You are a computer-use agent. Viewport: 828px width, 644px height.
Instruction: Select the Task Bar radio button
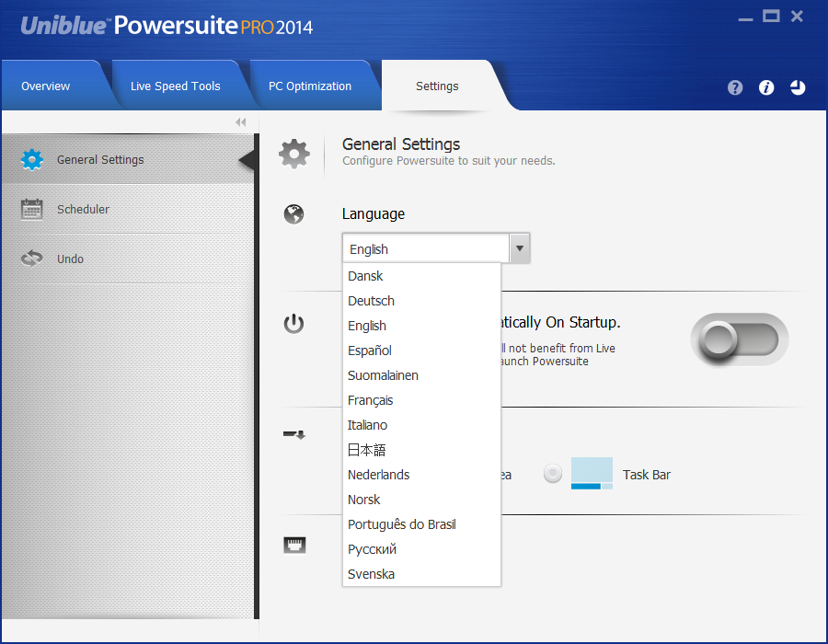[553, 473]
